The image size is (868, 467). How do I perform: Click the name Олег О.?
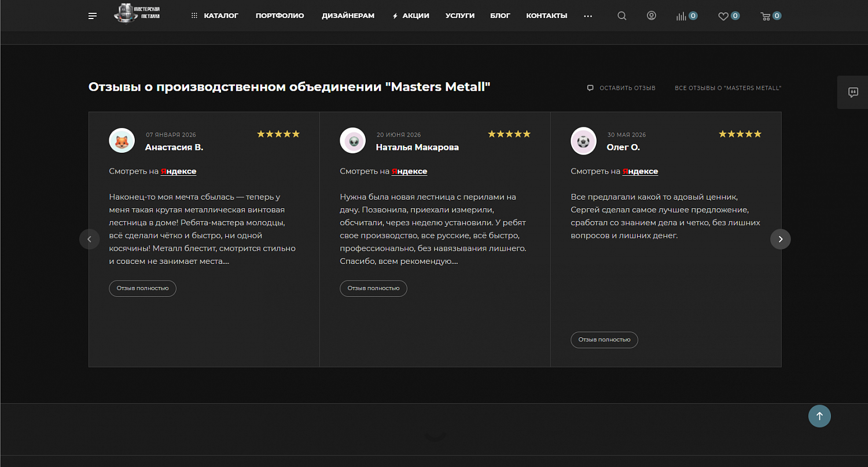pyautogui.click(x=623, y=148)
